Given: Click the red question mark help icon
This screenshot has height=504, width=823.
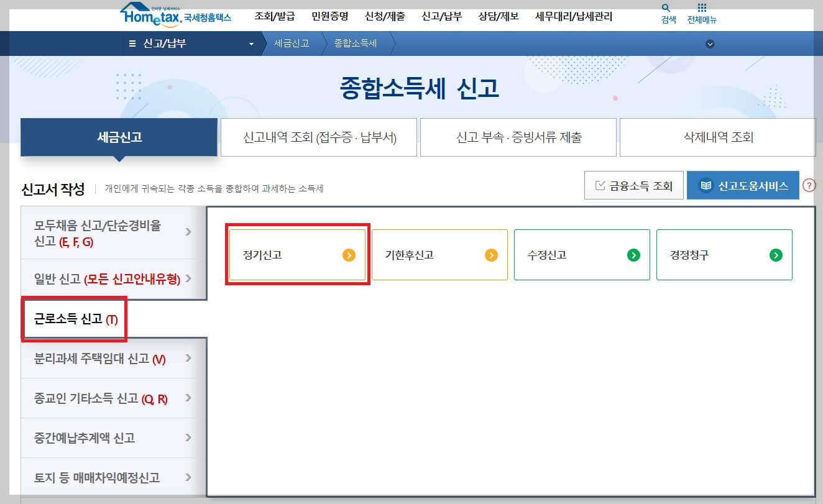Looking at the screenshot, I should click(810, 185).
